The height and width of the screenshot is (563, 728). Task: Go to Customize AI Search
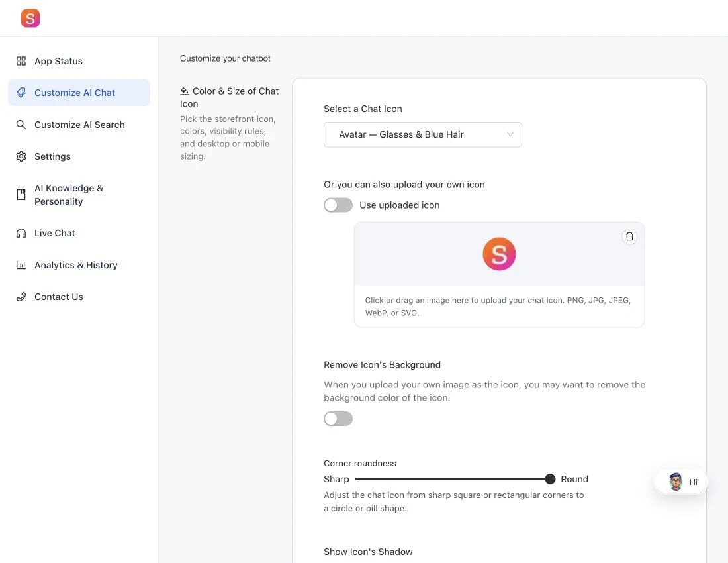click(79, 125)
